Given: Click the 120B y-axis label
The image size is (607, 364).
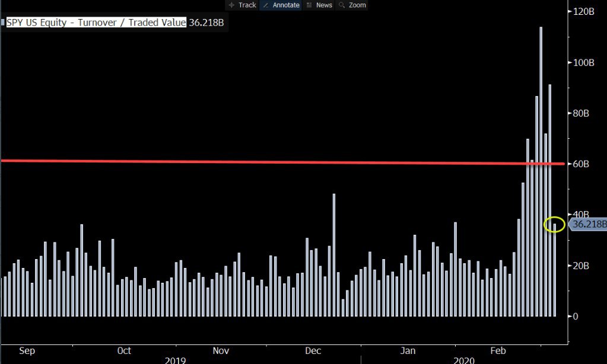Looking at the screenshot, I should (x=583, y=12).
